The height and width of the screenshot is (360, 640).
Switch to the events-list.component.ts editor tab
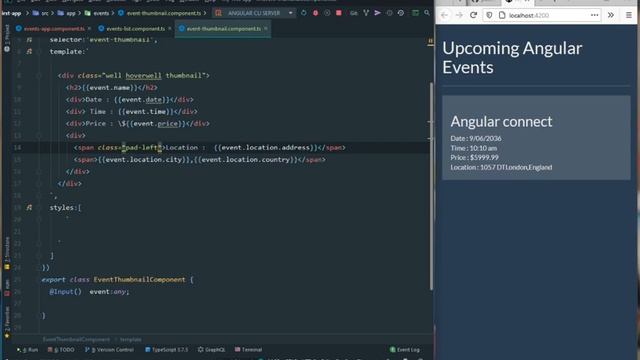135,29
